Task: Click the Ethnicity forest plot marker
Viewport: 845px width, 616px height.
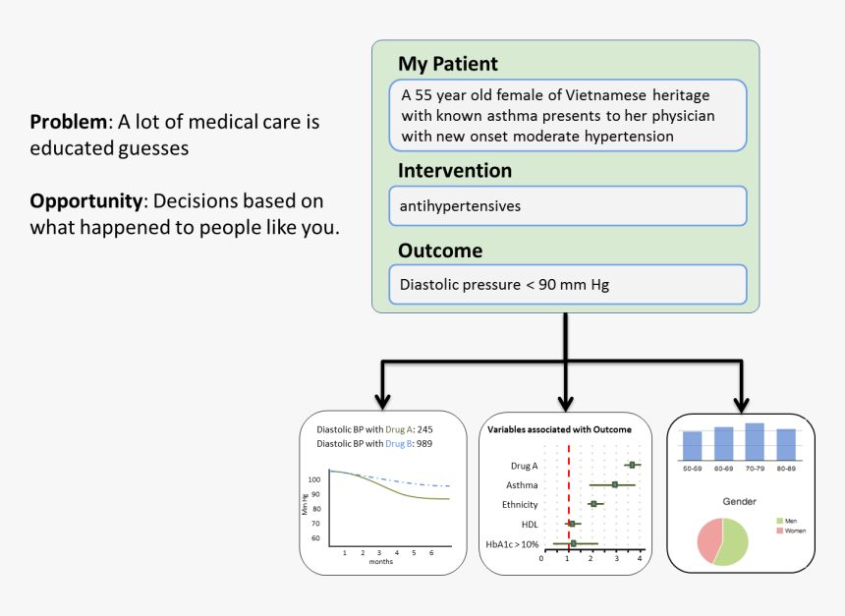Action: [x=593, y=504]
